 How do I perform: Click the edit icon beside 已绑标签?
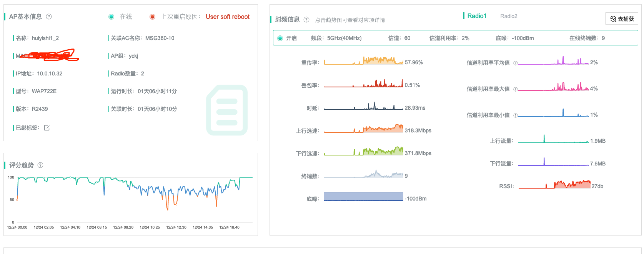point(47,128)
